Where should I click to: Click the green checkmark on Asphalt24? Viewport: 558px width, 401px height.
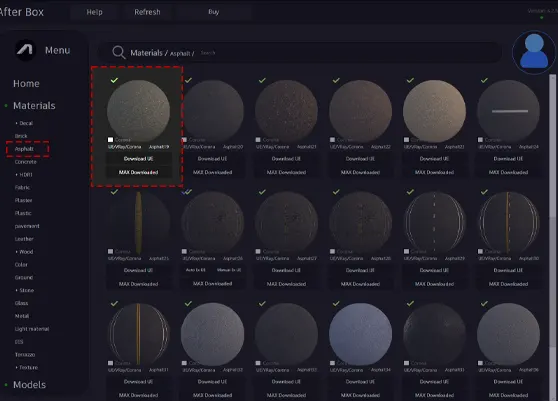(x=484, y=80)
